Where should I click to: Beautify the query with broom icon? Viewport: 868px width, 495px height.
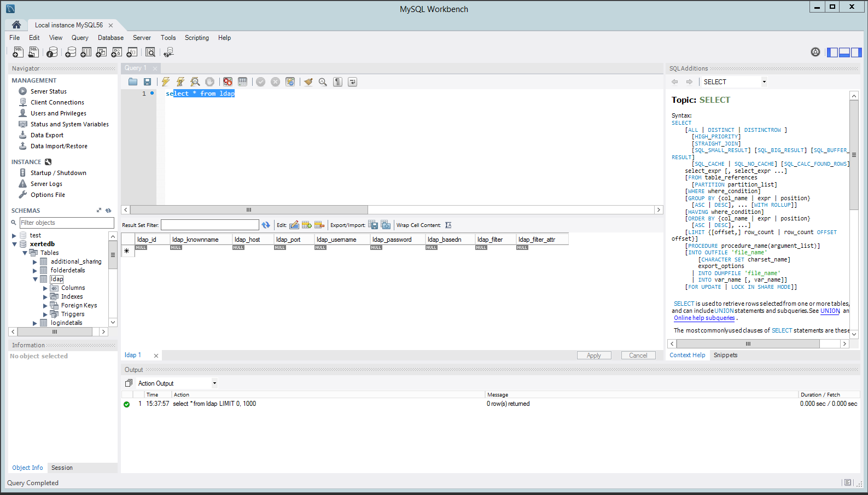(308, 81)
